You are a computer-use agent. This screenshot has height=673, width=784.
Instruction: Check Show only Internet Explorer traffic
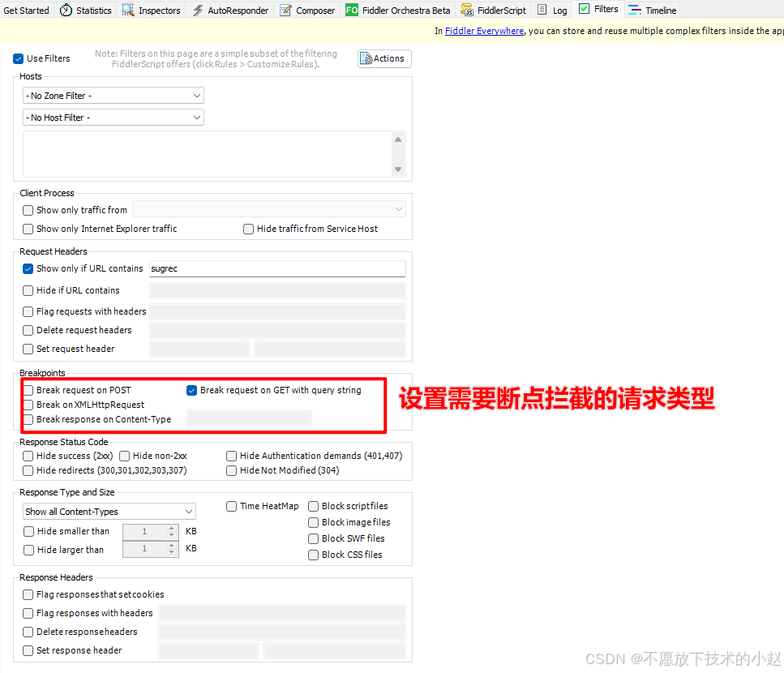[28, 229]
